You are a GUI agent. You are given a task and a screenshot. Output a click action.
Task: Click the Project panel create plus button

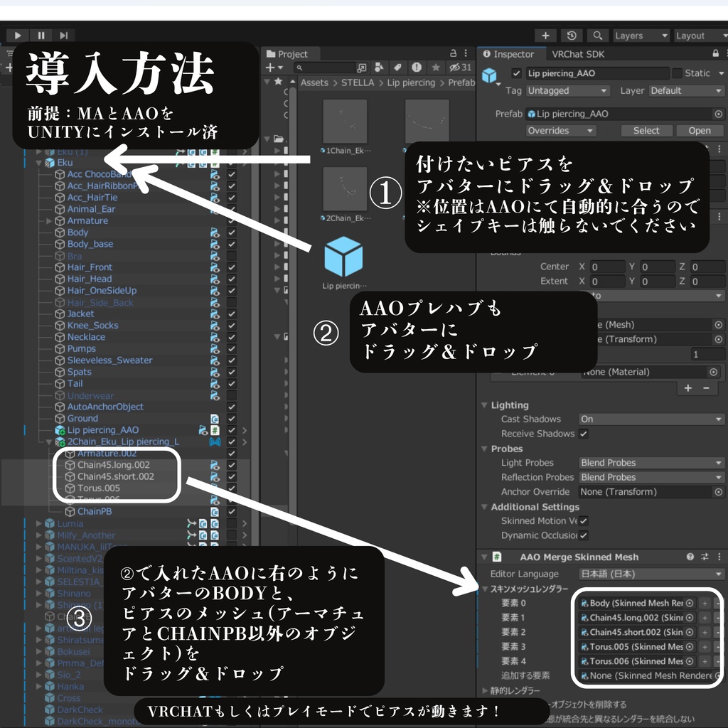click(x=274, y=68)
